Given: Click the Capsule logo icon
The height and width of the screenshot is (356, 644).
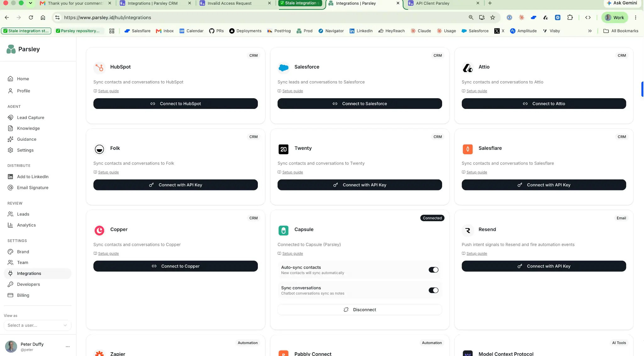Looking at the screenshot, I should click(283, 230).
